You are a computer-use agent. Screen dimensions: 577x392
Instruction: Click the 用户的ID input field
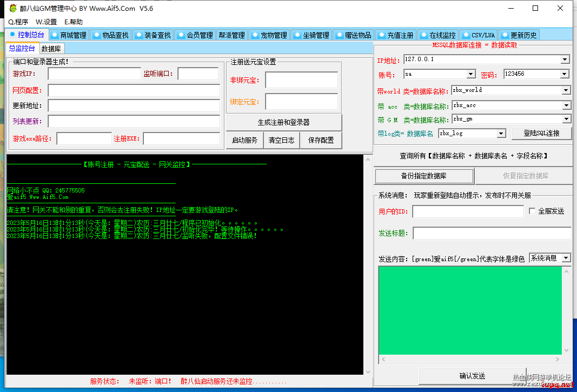[x=468, y=211]
